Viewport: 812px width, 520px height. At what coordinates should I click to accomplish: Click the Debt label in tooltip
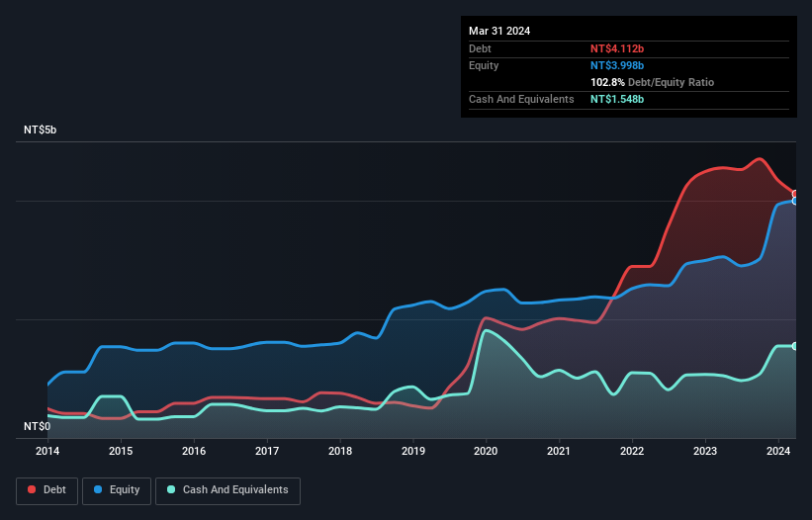[x=480, y=48]
